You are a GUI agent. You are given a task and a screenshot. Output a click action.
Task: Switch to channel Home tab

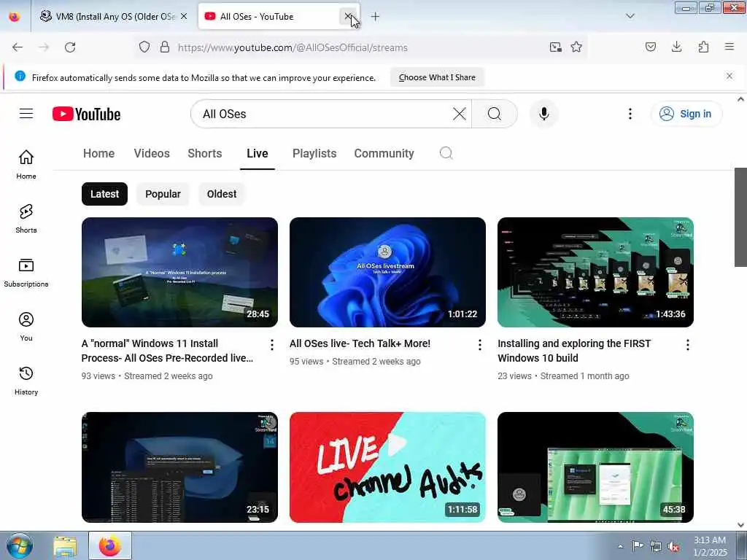coord(98,153)
